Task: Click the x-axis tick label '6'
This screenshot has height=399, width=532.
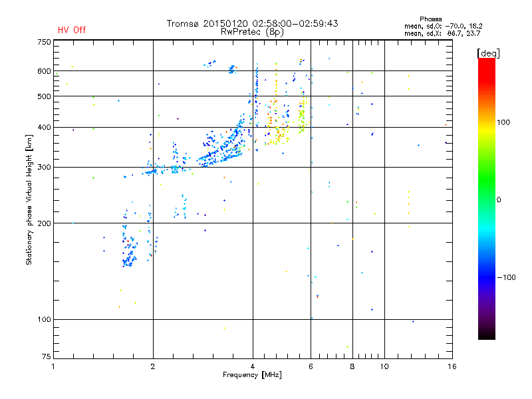Action: (x=311, y=366)
